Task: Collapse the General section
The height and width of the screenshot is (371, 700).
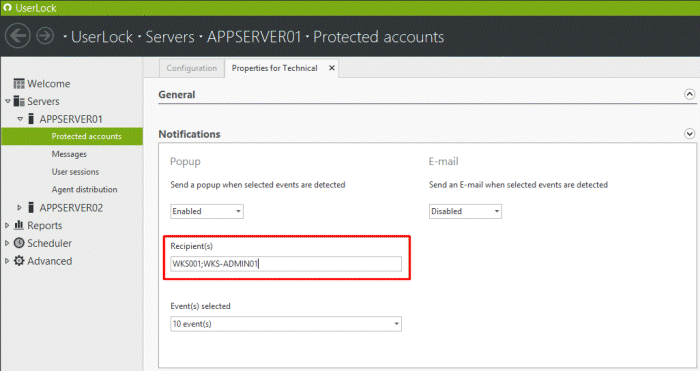Action: click(689, 94)
